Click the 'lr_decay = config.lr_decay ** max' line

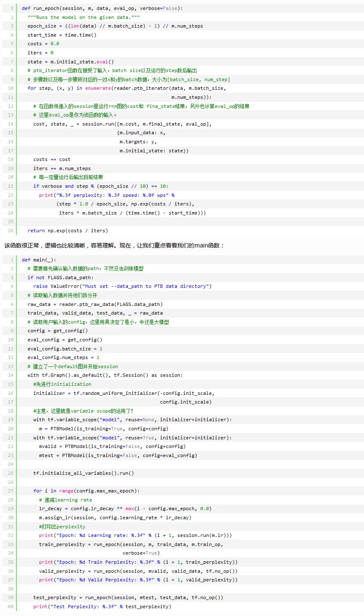pos(125,509)
